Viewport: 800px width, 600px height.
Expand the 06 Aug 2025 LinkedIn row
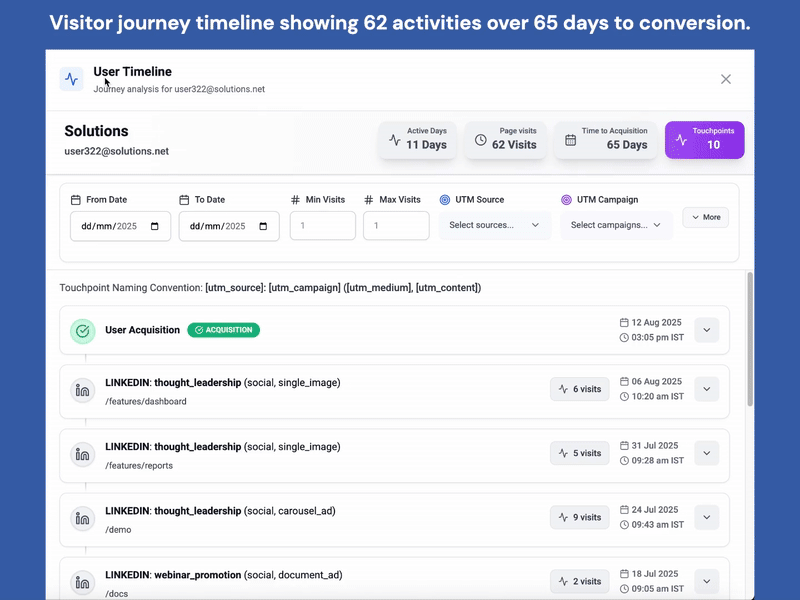(x=707, y=389)
